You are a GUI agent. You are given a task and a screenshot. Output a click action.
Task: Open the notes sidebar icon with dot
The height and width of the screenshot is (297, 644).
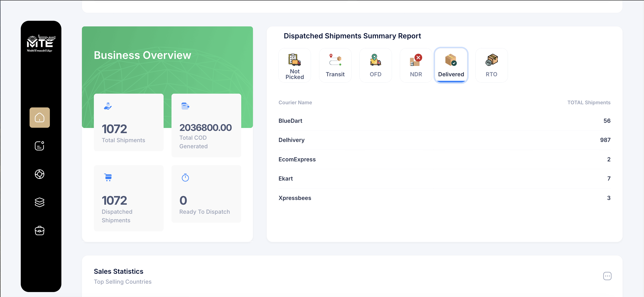[39, 146]
